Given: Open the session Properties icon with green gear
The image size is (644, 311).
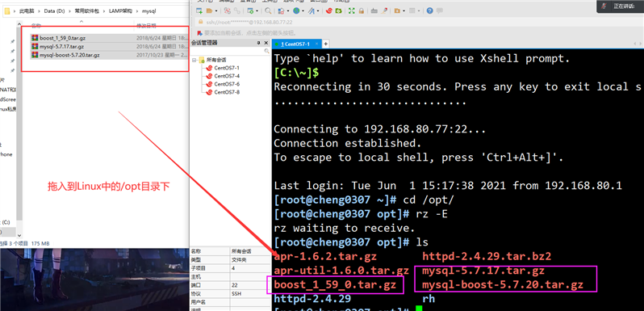Looking at the screenshot, I should [250, 11].
